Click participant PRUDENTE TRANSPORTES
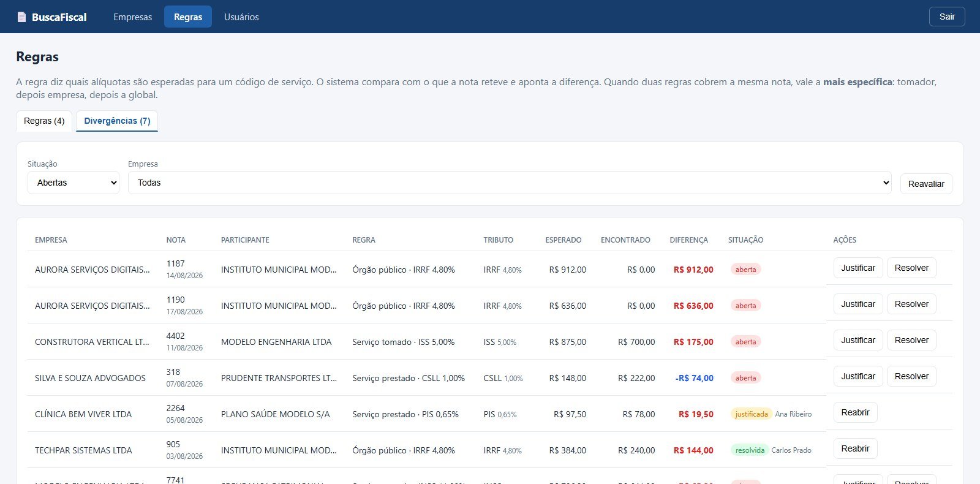 pyautogui.click(x=279, y=378)
